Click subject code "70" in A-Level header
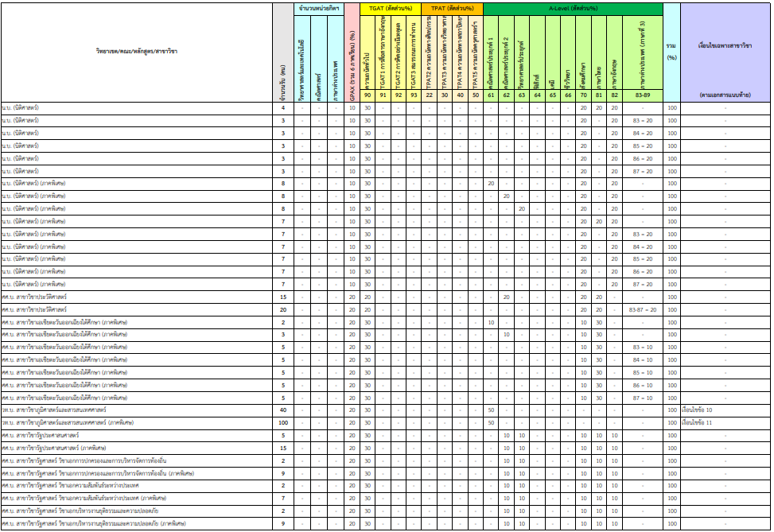774x532 pixels. tap(583, 95)
